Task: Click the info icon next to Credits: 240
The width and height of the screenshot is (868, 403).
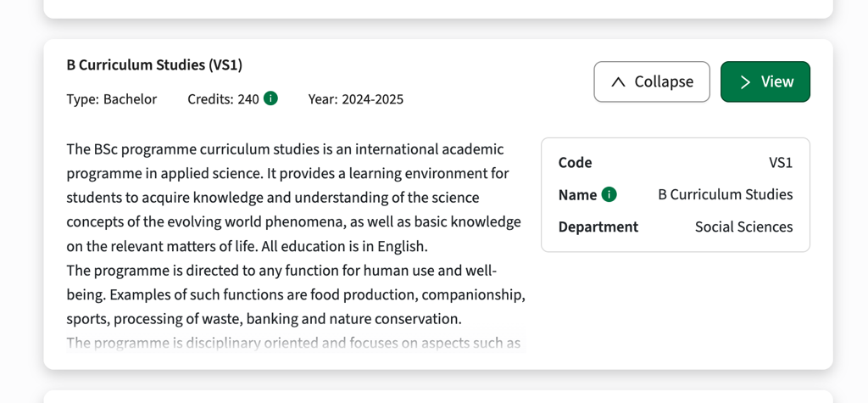Action: [270, 98]
